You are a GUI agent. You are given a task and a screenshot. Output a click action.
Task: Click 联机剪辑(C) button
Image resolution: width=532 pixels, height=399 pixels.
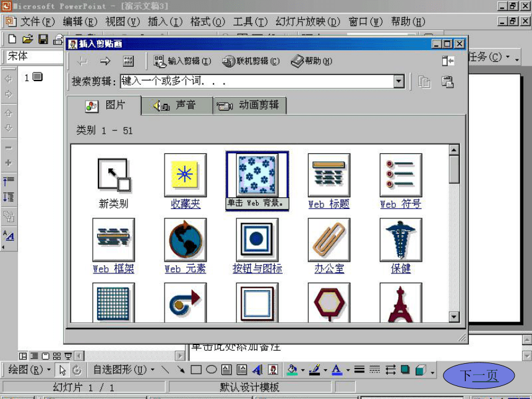pyautogui.click(x=251, y=61)
